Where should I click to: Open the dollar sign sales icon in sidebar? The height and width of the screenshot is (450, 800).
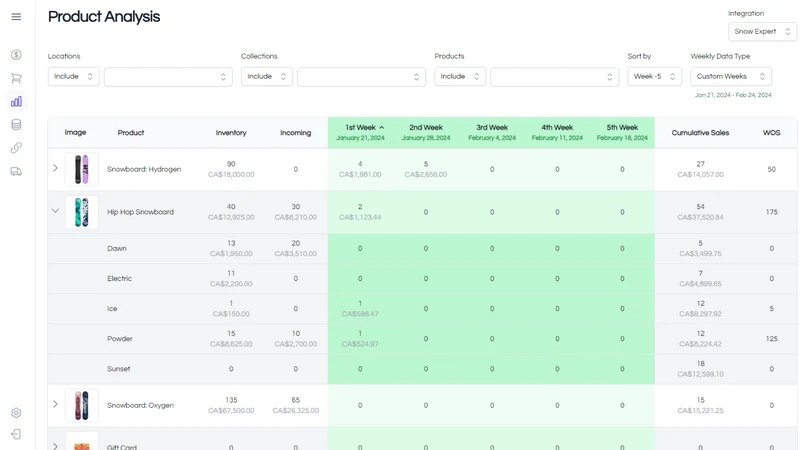(16, 55)
